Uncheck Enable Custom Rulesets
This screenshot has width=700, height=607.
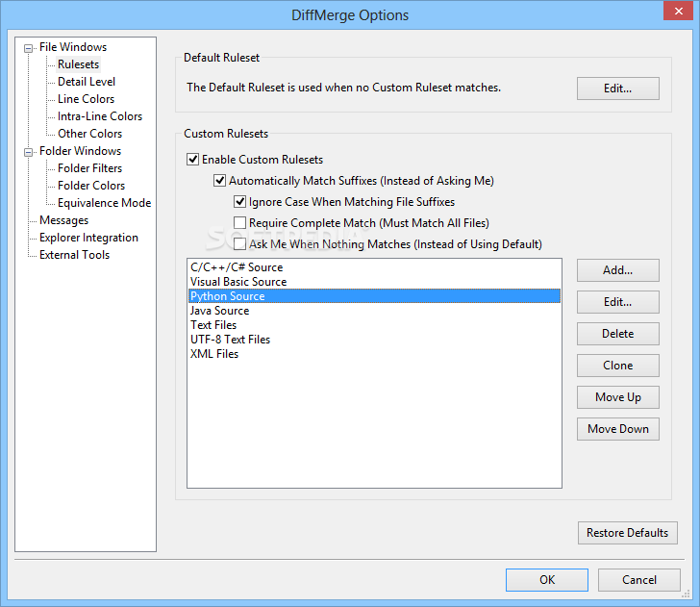192,160
